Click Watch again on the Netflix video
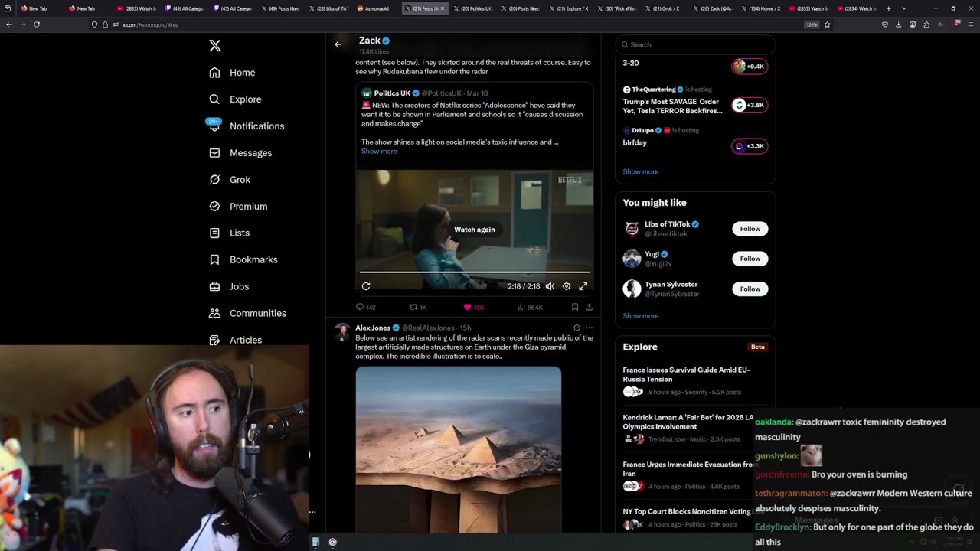Screen dimensions: 980x551 tap(475, 230)
